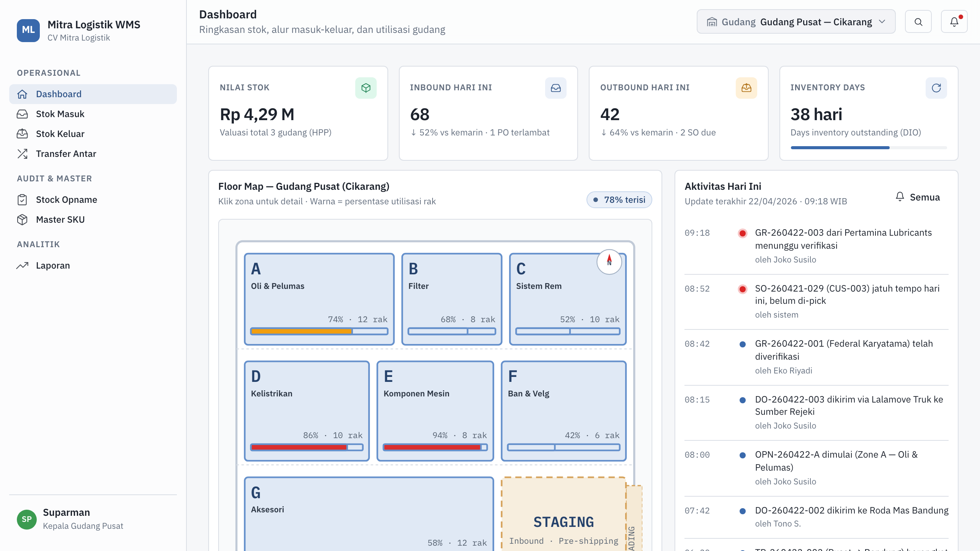Viewport: 980px width, 551px height.
Task: Open Stock Opname menu item
Action: [x=93, y=200]
